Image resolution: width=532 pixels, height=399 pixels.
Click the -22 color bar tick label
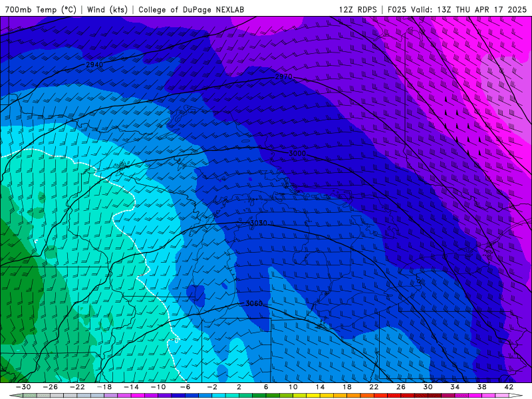pos(77,387)
